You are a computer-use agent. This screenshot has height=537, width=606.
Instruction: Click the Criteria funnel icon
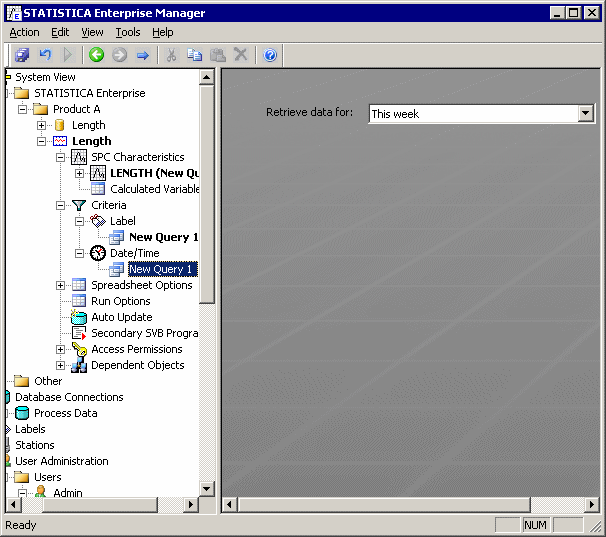pyautogui.click(x=79, y=205)
